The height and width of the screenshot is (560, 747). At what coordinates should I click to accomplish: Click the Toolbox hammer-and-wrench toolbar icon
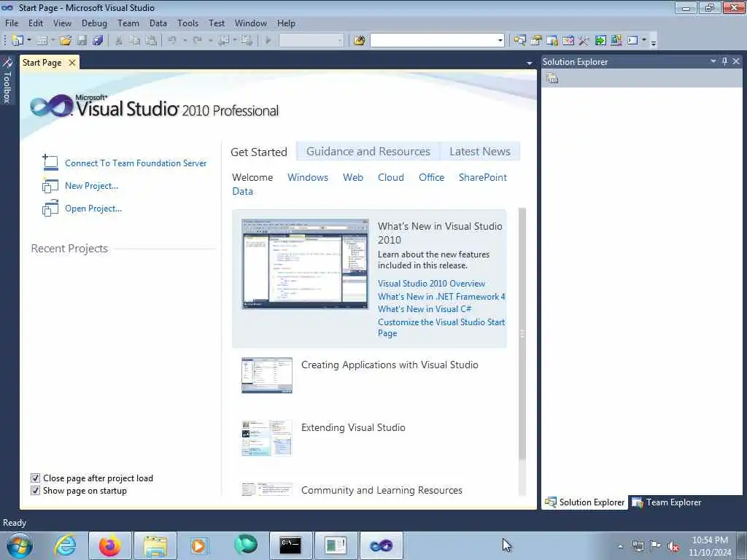pyautogui.click(x=584, y=41)
